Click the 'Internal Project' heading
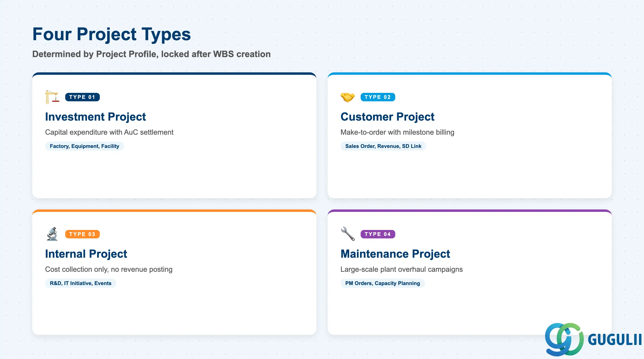Image resolution: width=644 pixels, height=359 pixels. [x=86, y=254]
